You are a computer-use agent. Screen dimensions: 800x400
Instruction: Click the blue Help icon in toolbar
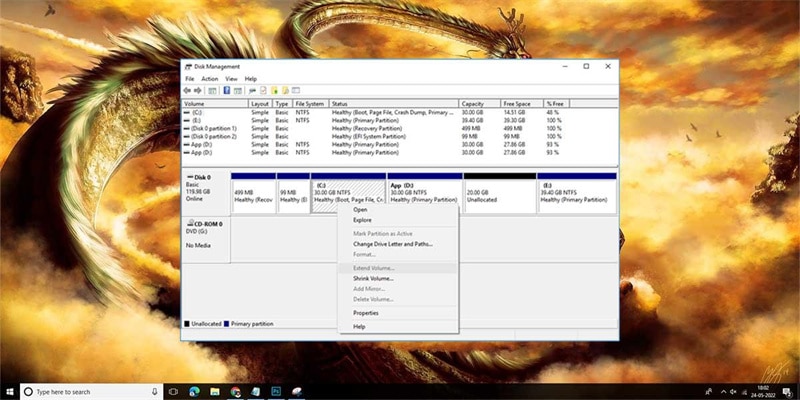227,90
